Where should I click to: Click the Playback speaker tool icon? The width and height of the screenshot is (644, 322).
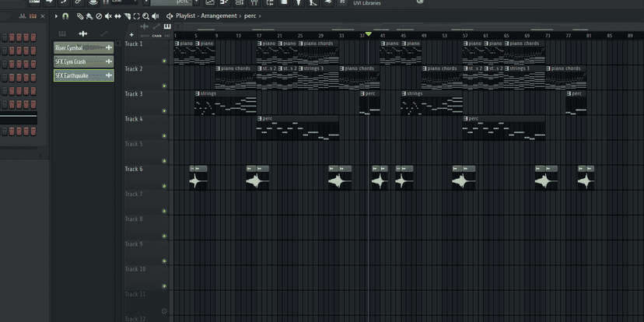coord(156,16)
